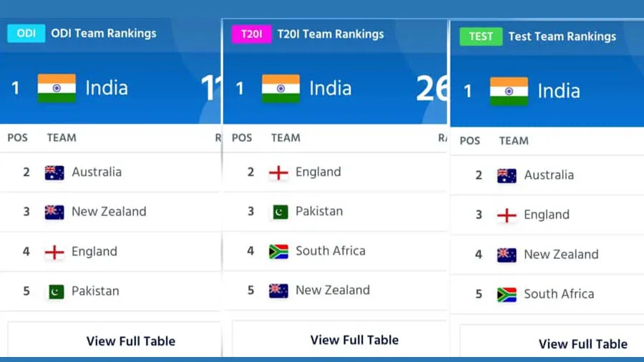Click the TEAM column header in T20I table
The image size is (644, 362).
pos(286,137)
